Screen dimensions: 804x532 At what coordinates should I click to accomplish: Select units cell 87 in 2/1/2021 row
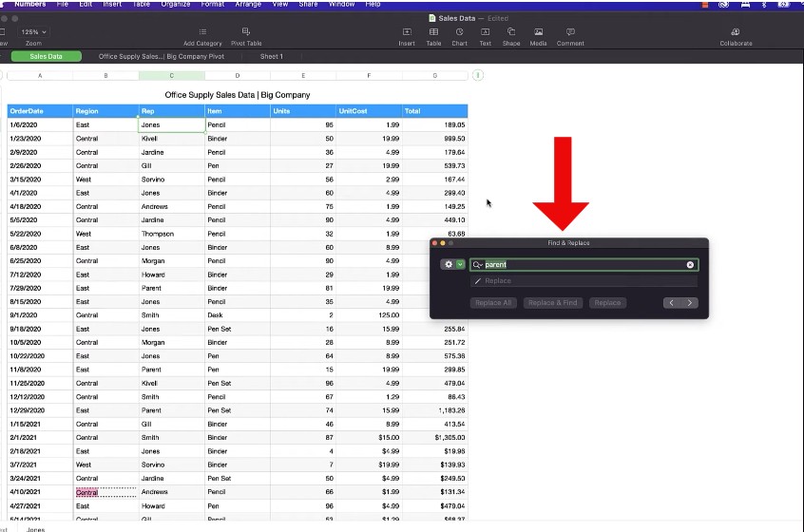(x=303, y=438)
